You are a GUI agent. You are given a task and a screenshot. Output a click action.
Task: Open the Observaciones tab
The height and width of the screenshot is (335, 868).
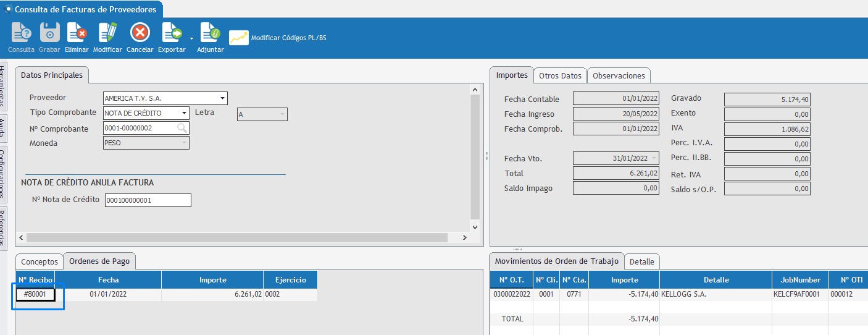point(619,75)
